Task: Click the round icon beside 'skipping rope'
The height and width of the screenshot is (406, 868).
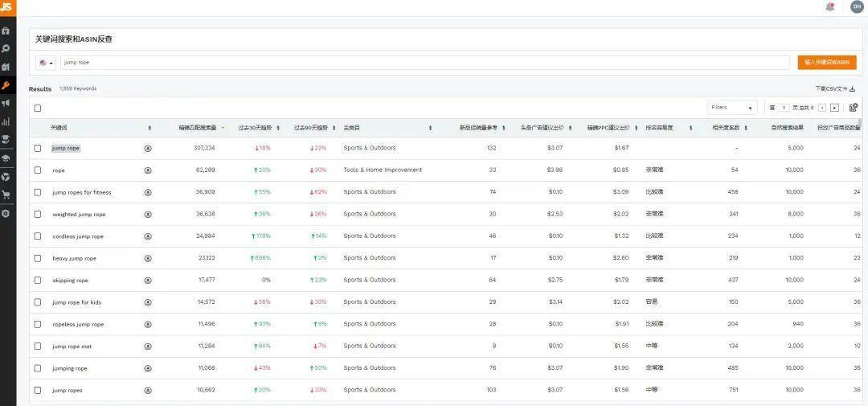Action: 148,280
